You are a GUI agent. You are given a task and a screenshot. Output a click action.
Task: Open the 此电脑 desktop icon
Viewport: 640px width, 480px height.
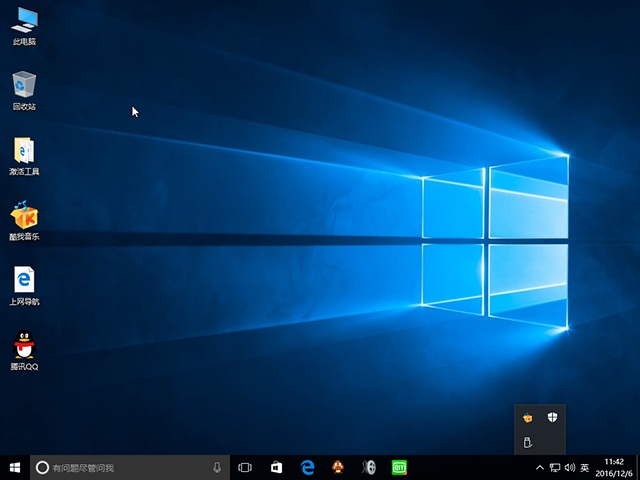pos(24,22)
